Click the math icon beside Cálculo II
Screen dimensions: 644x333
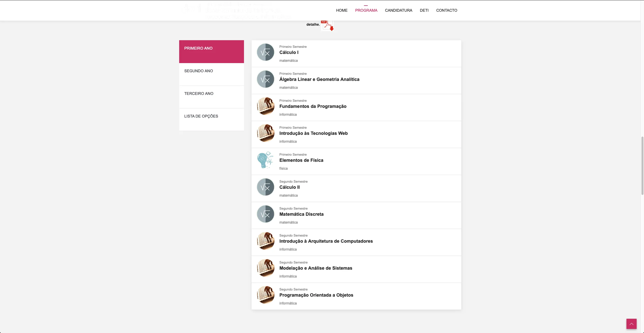click(266, 187)
